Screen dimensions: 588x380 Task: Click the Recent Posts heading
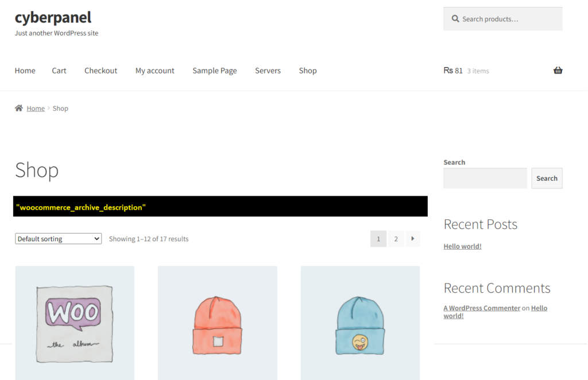(481, 224)
